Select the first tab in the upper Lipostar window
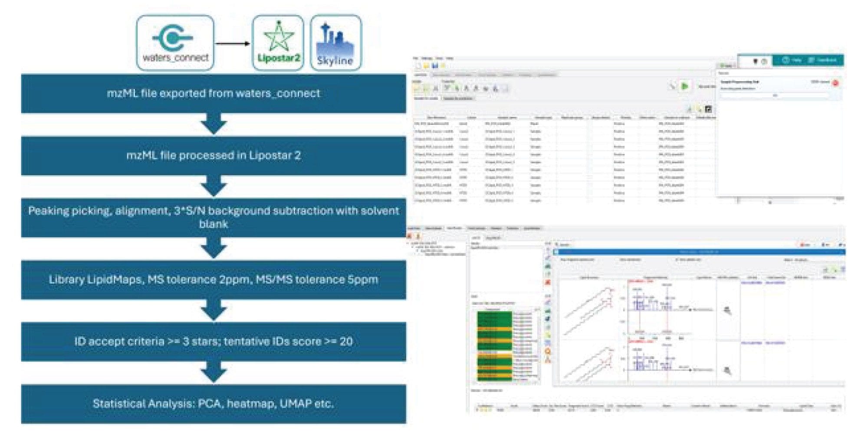 (421, 75)
